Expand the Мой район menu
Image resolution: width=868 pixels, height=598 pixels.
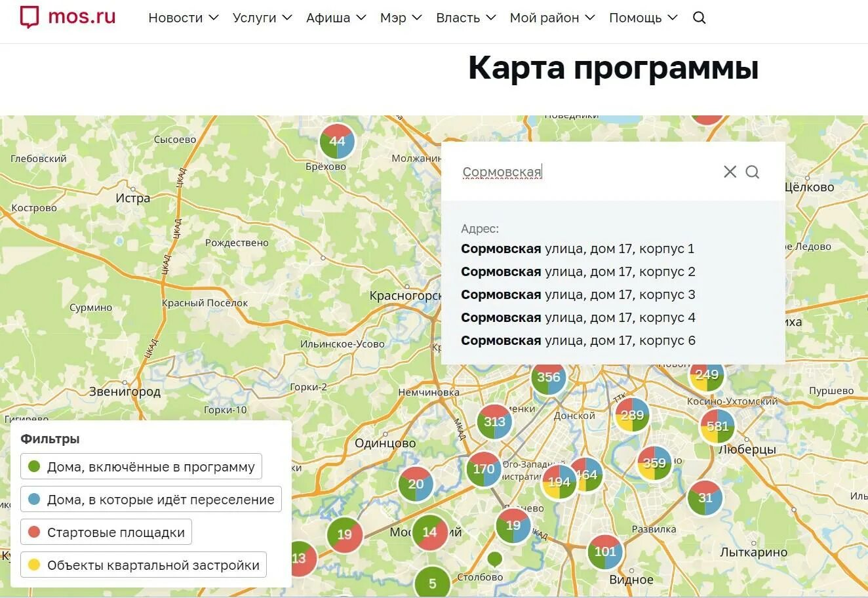coord(553,18)
